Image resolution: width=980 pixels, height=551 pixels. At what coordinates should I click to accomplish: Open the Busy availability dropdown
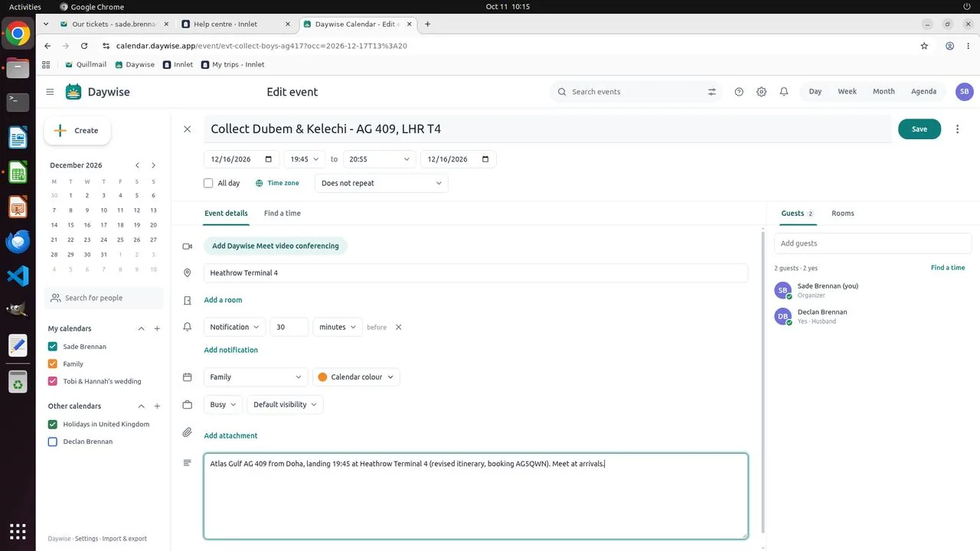223,404
